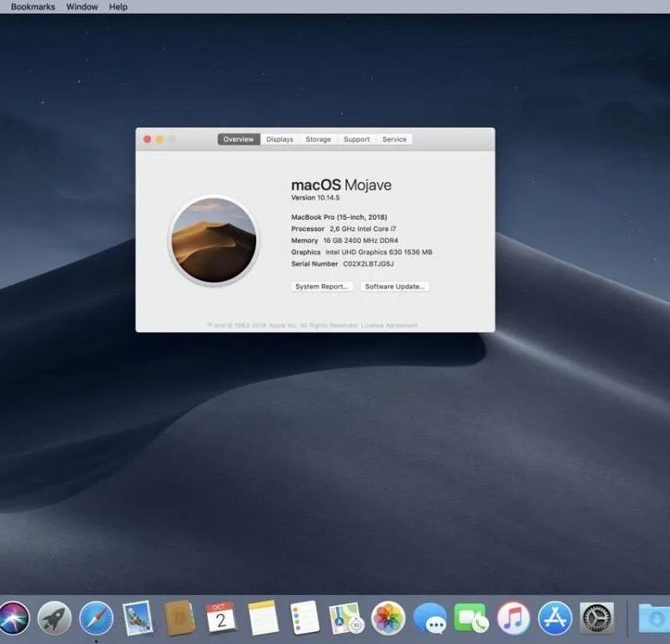670x644 pixels.
Task: Click the 16 GB 2400 MHz DDR4 value
Action: click(361, 240)
